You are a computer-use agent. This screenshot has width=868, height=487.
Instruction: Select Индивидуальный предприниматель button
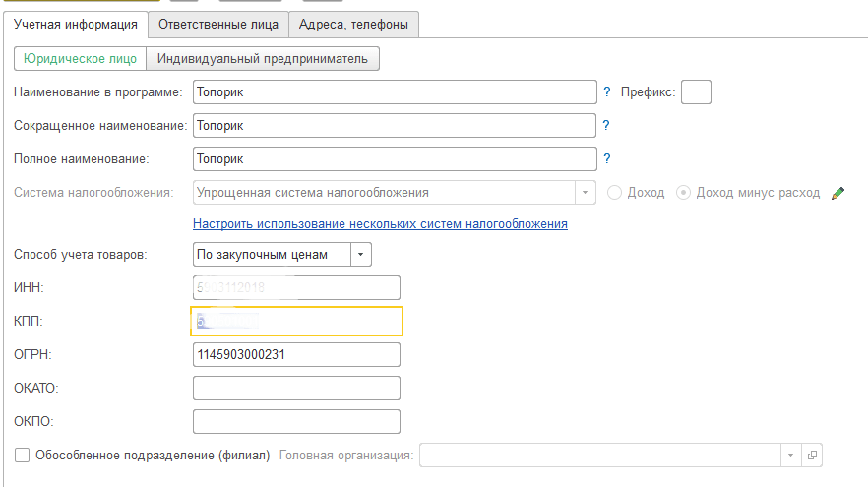263,59
